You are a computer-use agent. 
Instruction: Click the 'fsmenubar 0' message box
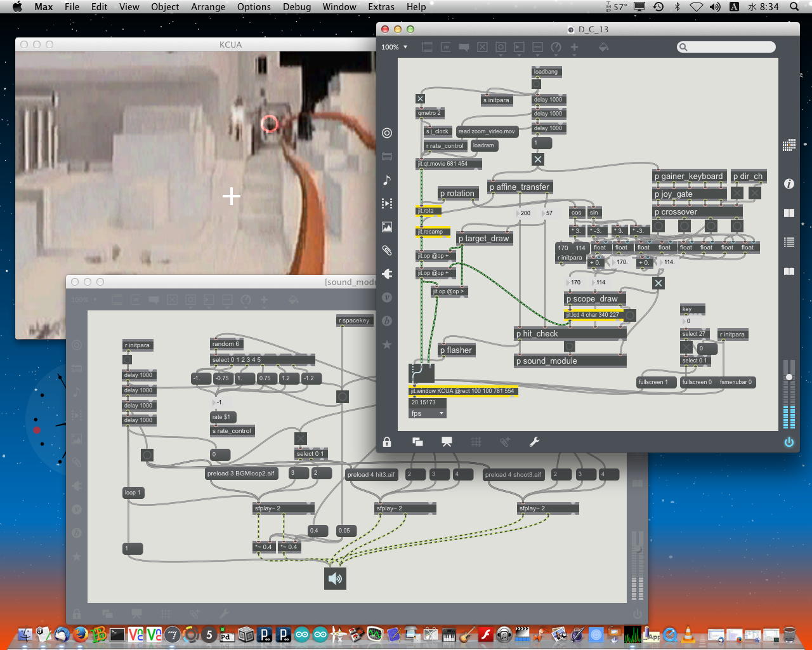[737, 382]
